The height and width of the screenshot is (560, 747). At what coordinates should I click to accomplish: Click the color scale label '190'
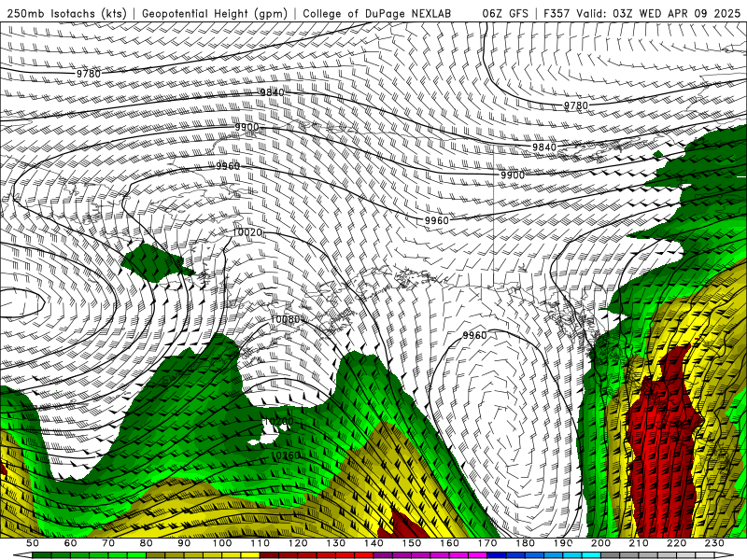click(563, 543)
